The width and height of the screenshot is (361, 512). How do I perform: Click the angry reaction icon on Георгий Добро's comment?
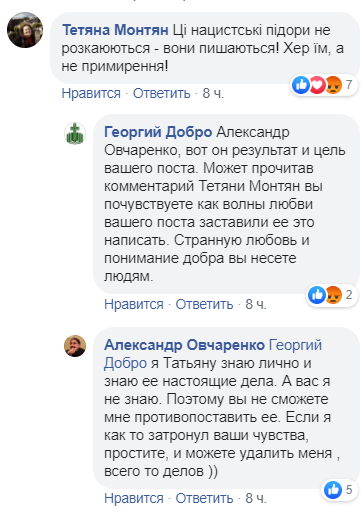pos(333,295)
